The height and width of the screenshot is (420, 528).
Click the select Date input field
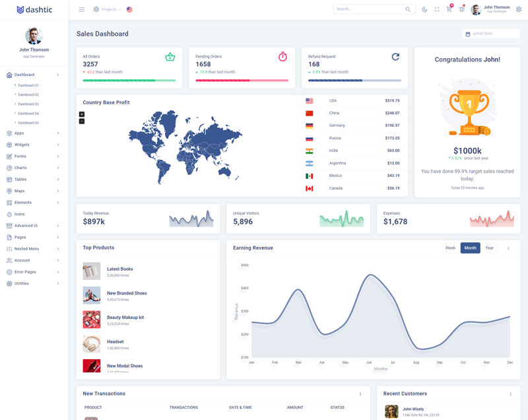[x=491, y=34]
